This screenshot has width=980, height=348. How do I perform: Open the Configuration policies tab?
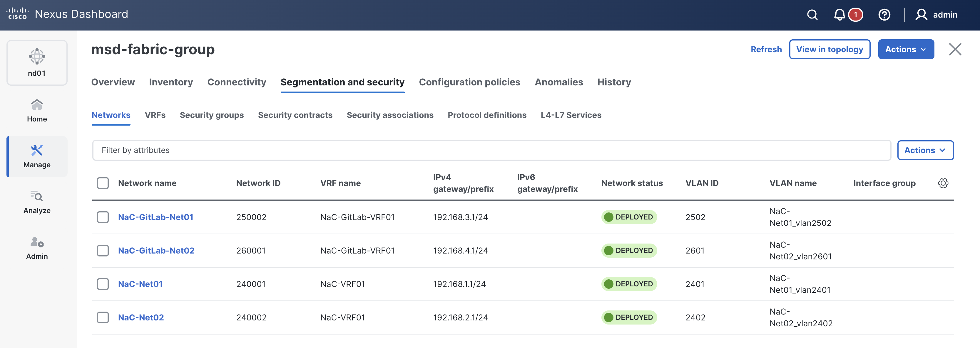(x=469, y=82)
